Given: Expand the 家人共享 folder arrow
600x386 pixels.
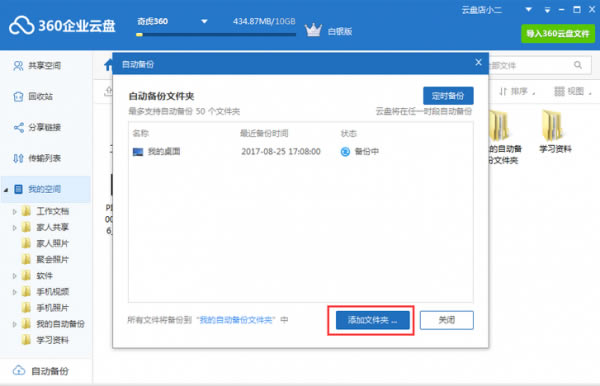Looking at the screenshot, I should pos(15,227).
